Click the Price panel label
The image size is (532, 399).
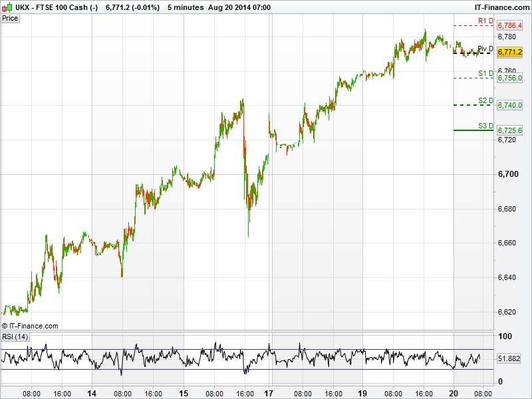click(10, 18)
